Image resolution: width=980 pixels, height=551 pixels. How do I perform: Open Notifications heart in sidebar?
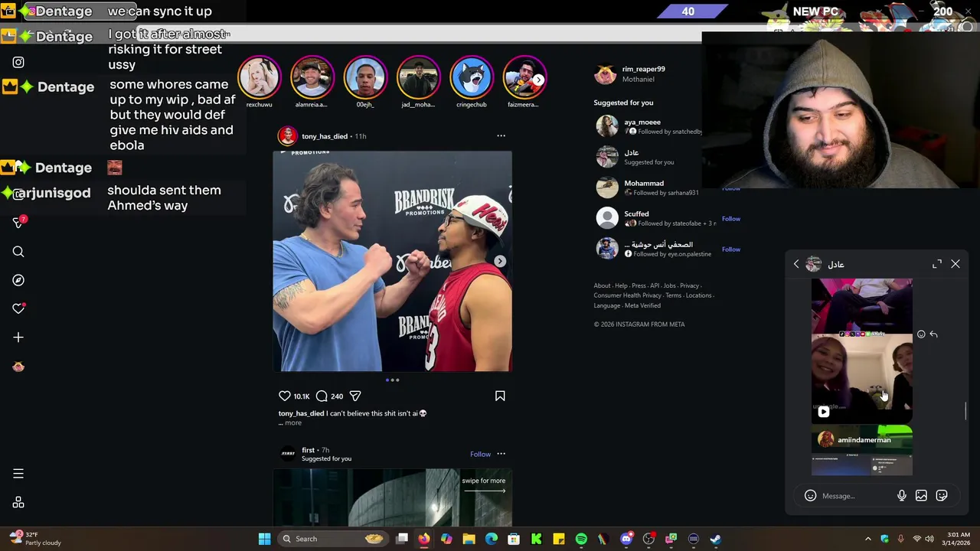[18, 308]
